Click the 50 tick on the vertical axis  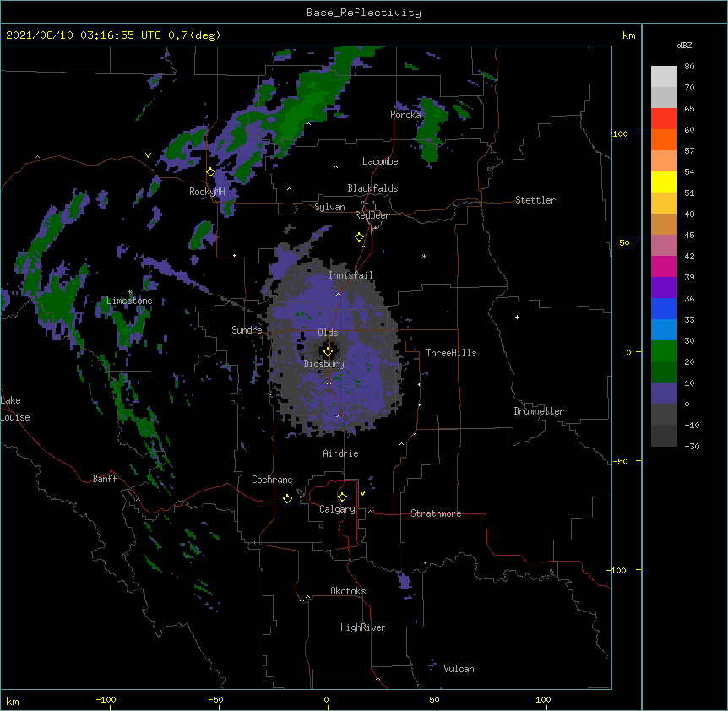pyautogui.click(x=624, y=242)
